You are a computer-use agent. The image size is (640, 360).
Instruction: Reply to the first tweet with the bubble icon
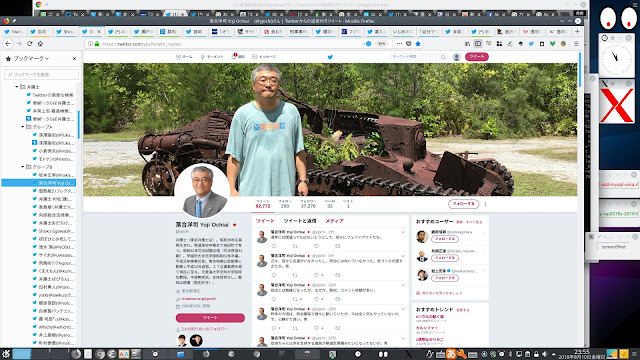[x=274, y=246]
